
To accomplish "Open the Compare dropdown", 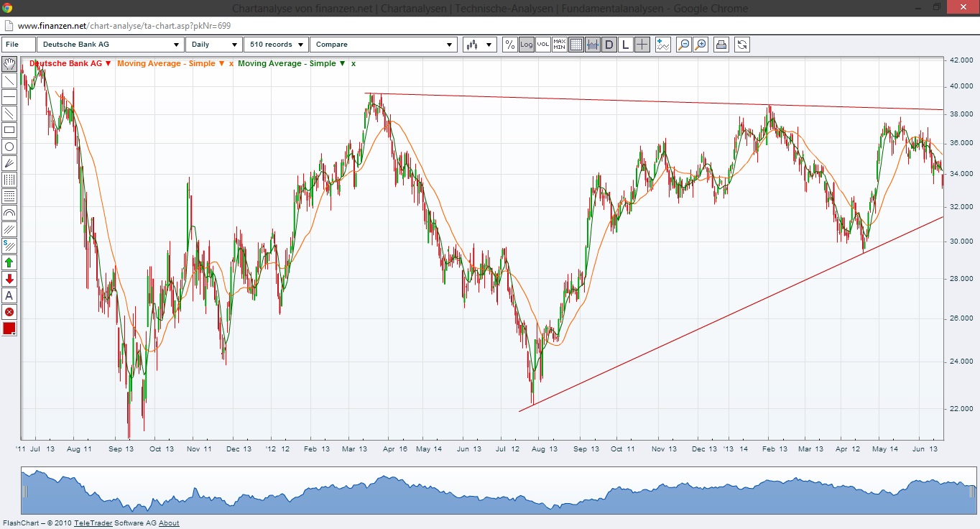I will 383,44.
